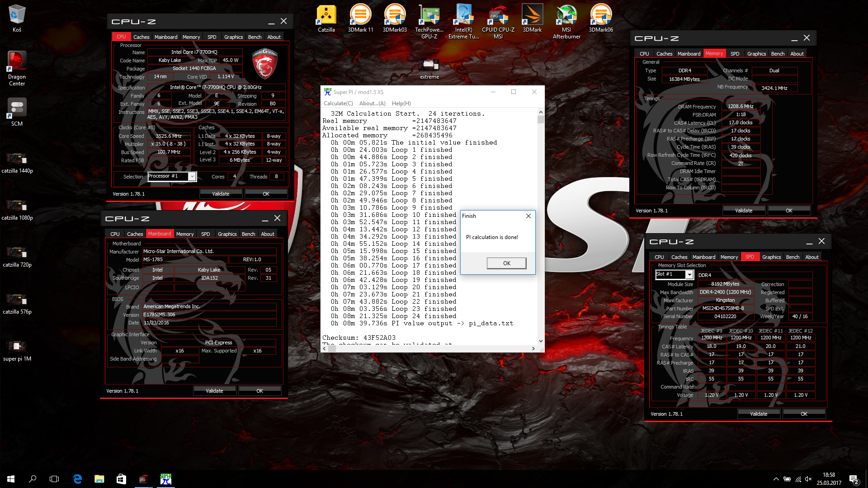Open the Windows Start menu
The width and height of the screenshot is (868, 488).
click(11, 479)
